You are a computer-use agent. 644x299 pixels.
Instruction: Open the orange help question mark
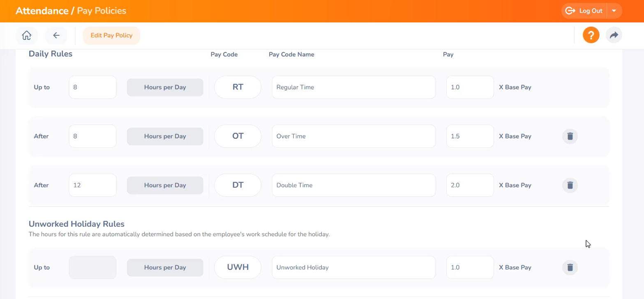pos(591,35)
